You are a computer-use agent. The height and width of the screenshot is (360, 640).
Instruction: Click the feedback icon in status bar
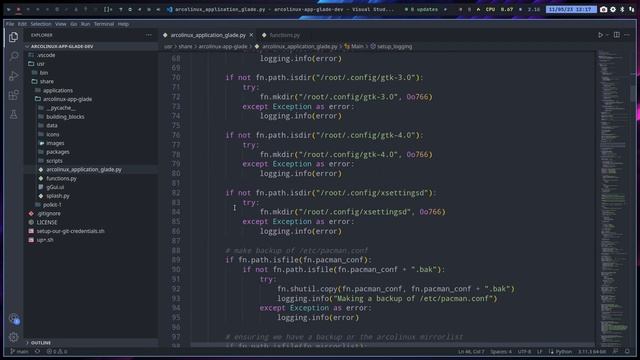[x=616, y=351]
